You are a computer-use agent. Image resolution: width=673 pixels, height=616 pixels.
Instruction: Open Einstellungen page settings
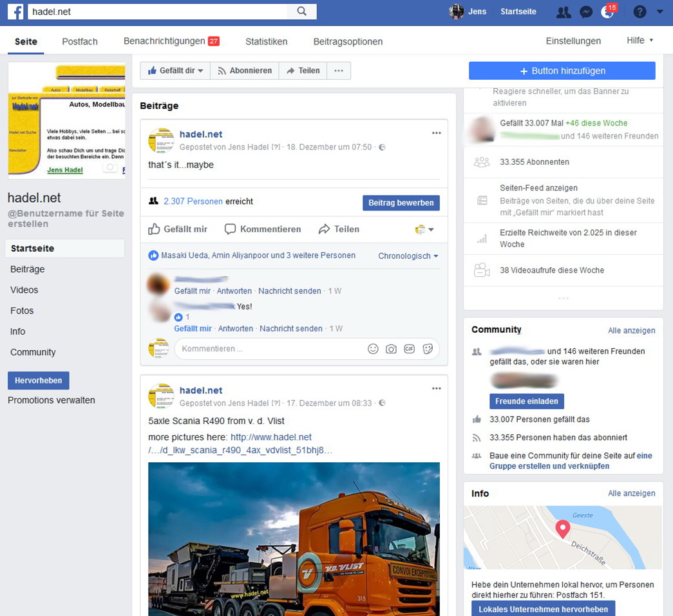[573, 41]
